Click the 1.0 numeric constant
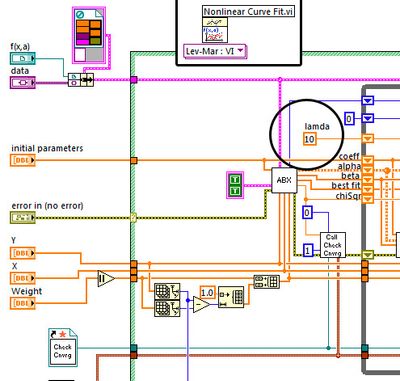 coord(208,293)
